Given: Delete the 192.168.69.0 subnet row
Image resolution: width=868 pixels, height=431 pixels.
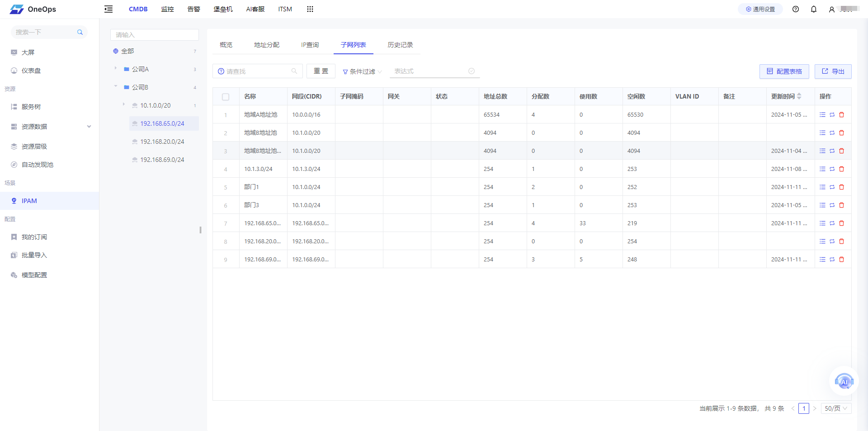Looking at the screenshot, I should coord(841,260).
